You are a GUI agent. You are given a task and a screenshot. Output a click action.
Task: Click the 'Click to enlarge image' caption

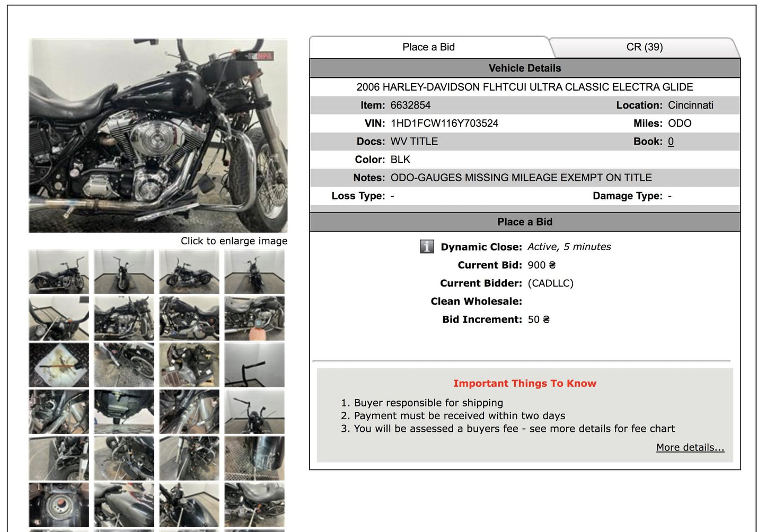pos(234,241)
